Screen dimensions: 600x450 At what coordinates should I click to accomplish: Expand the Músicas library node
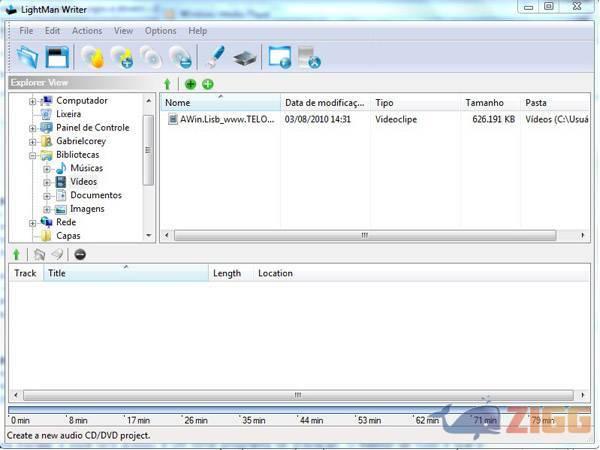click(x=47, y=169)
